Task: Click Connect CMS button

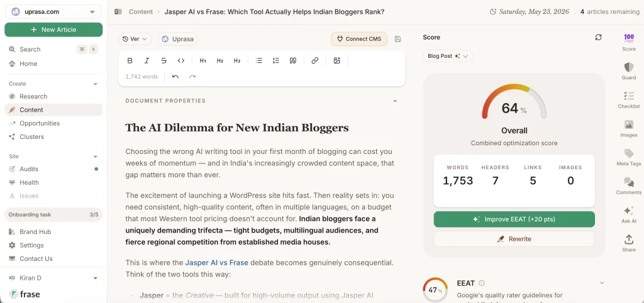Action: tap(359, 39)
